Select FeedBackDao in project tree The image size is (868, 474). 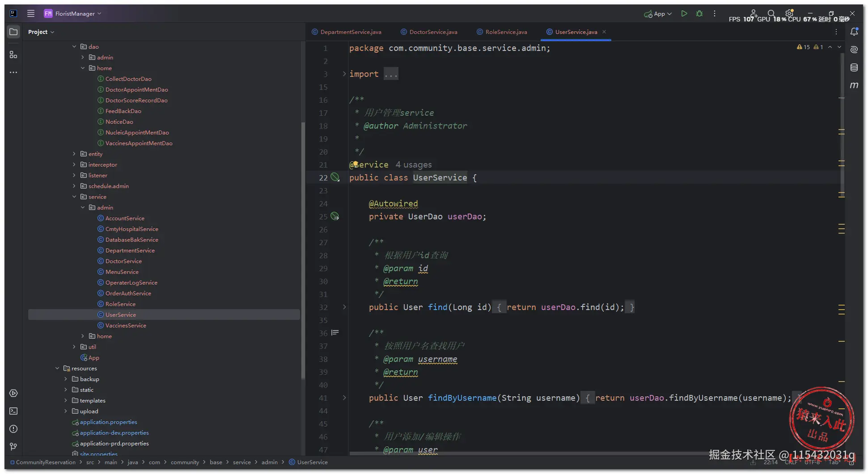coord(123,111)
